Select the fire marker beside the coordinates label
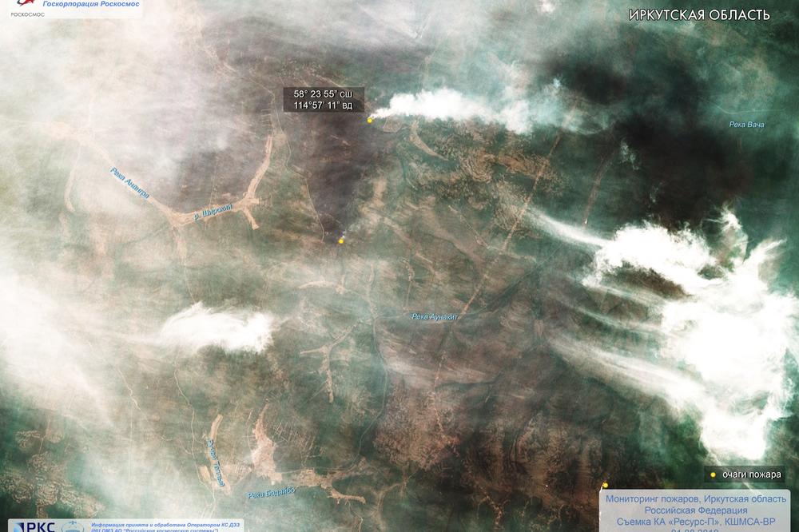The height and width of the screenshot is (532, 799). 370,121
